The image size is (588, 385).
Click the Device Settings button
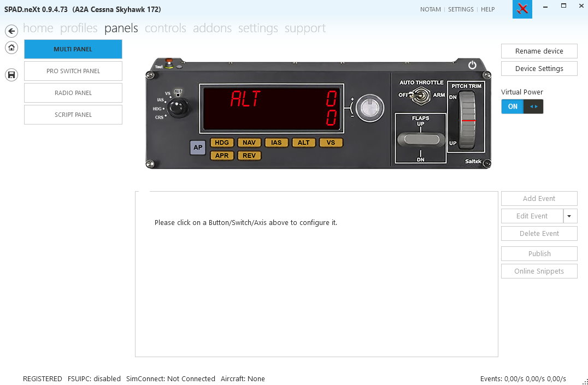pos(539,69)
